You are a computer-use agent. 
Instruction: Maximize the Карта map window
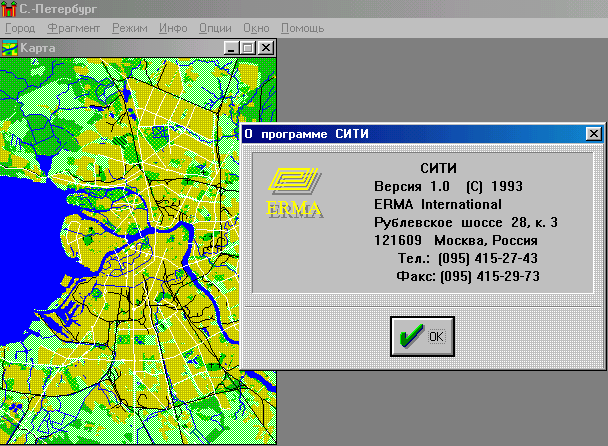248,47
